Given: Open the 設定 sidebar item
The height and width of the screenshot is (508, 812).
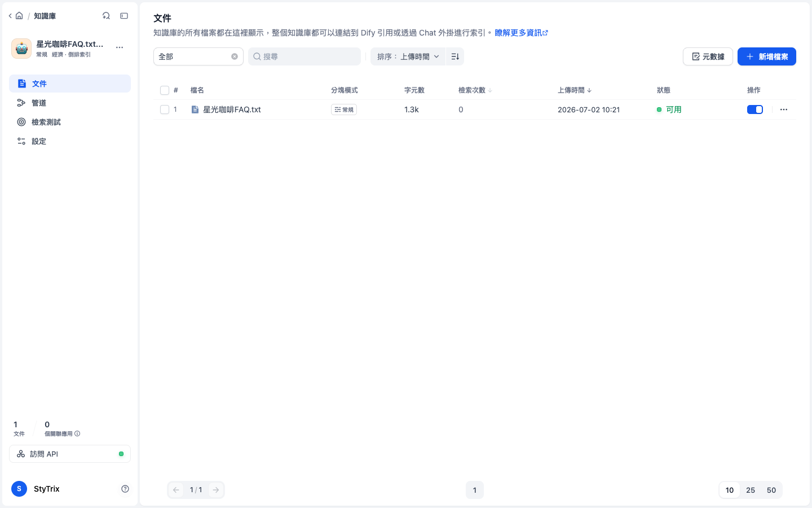Looking at the screenshot, I should (70, 141).
